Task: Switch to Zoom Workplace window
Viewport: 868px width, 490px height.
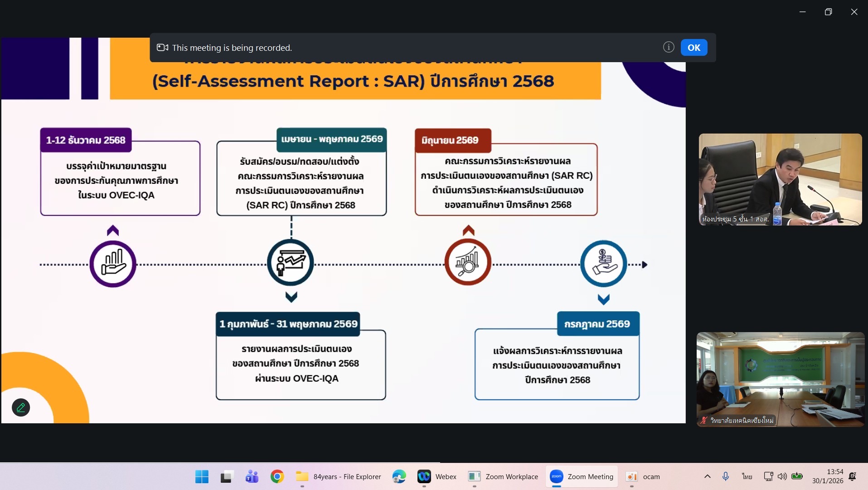Action: (503, 476)
